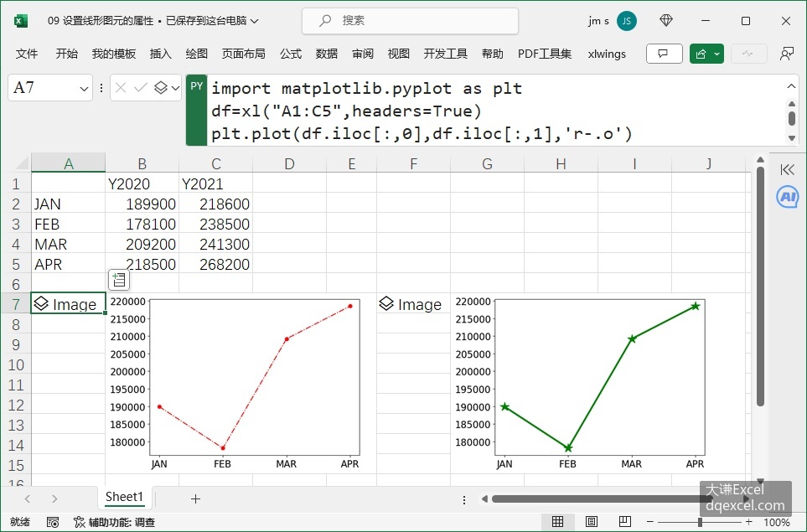This screenshot has width=807, height=532.
Task: Click the JS account avatar
Action: click(x=626, y=21)
